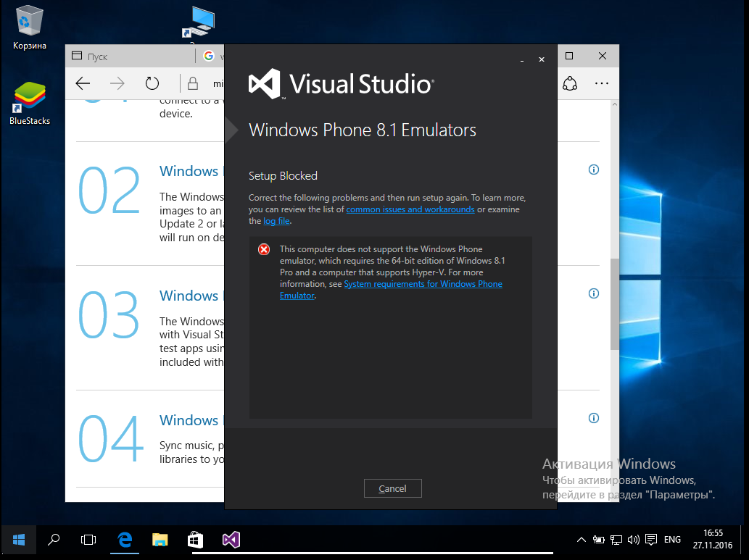The image size is (749, 560).
Task: Click the Cancel button in setup dialog
Action: tap(393, 488)
